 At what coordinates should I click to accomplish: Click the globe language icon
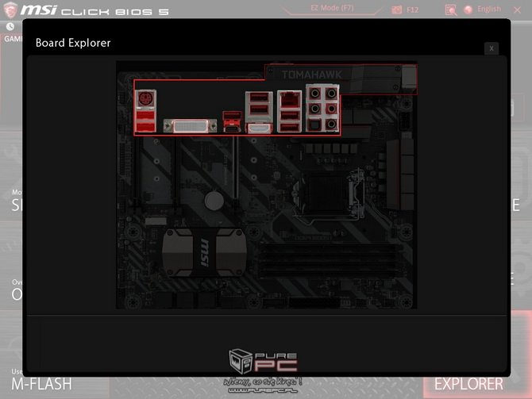point(468,10)
